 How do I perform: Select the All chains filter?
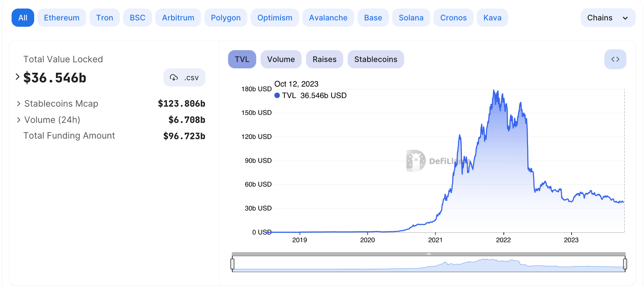tap(23, 18)
